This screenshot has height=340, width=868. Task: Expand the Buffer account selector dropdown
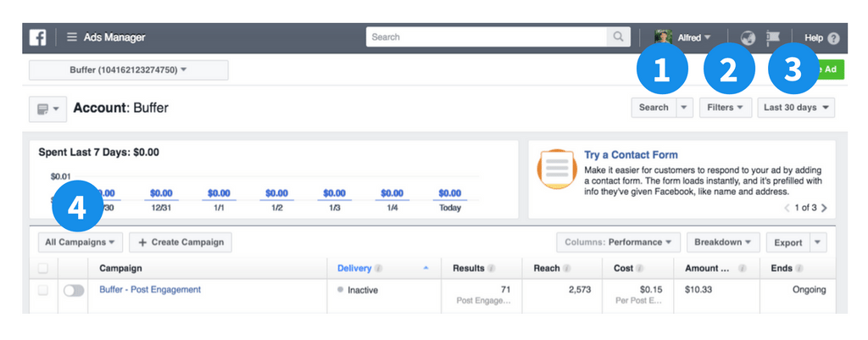click(x=128, y=70)
